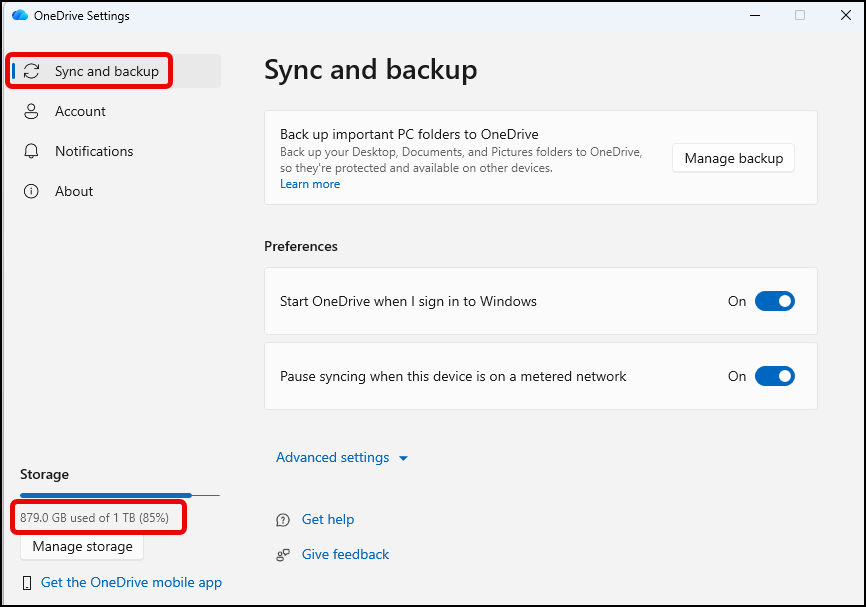
Task: Open the Get the OneDrive mobile app link
Action: (x=131, y=582)
